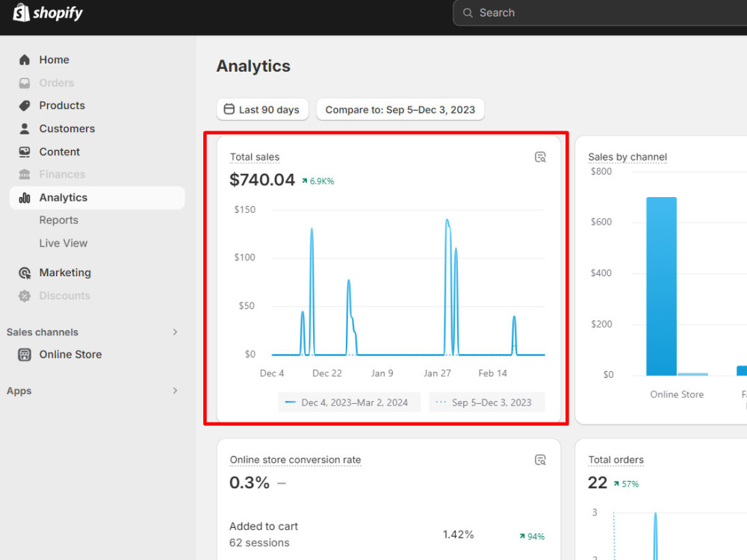Click the Content image icon

pyautogui.click(x=25, y=152)
